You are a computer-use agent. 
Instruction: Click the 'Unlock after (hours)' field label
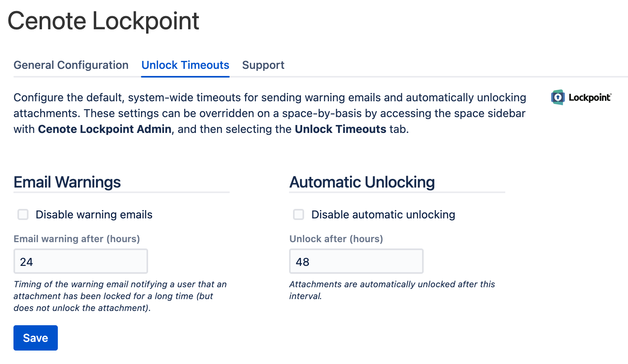336,239
